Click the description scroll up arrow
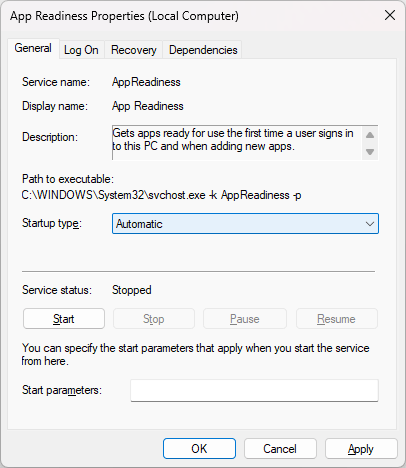406x468 pixels. click(370, 135)
